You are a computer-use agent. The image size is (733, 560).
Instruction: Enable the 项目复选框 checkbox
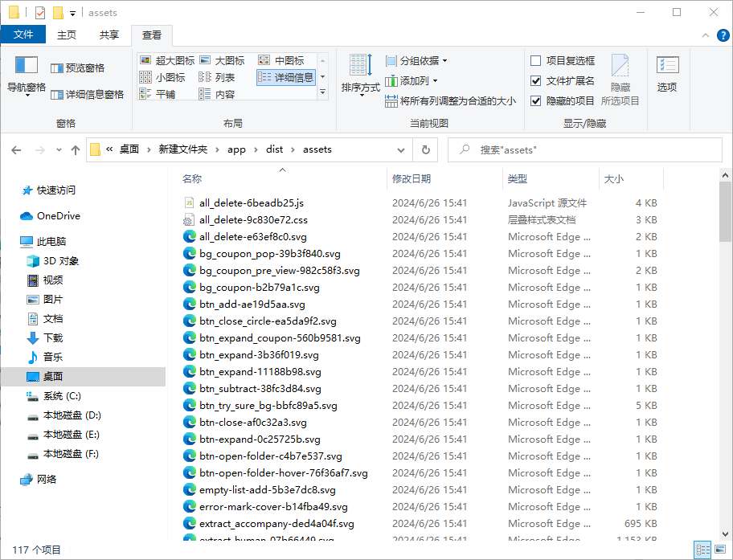point(536,60)
